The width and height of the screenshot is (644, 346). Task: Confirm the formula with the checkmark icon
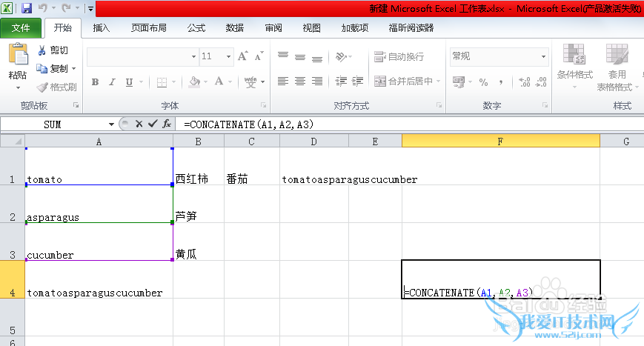(x=153, y=124)
